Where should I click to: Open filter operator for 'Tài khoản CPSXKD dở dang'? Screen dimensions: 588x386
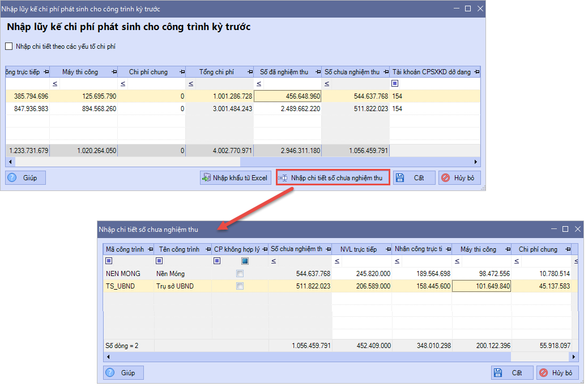click(x=395, y=84)
